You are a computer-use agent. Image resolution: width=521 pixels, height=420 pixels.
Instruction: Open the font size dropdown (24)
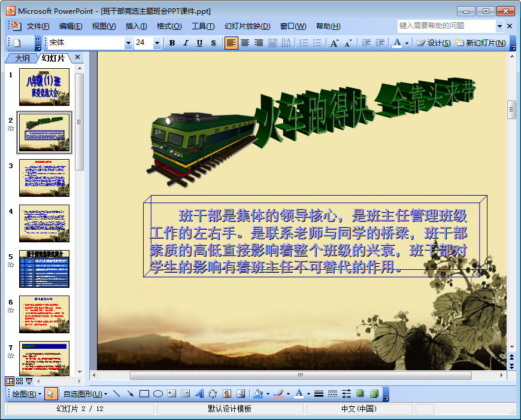[157, 43]
